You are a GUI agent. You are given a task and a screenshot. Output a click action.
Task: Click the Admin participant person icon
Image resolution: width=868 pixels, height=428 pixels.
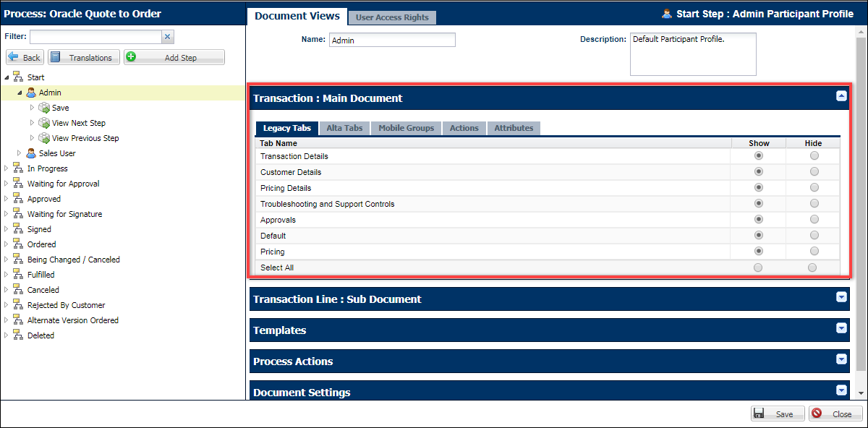30,93
